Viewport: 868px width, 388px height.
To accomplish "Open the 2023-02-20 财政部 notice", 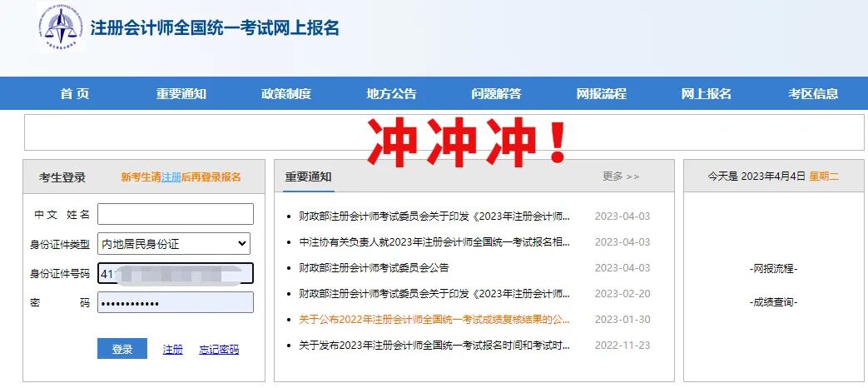I will click(x=434, y=293).
